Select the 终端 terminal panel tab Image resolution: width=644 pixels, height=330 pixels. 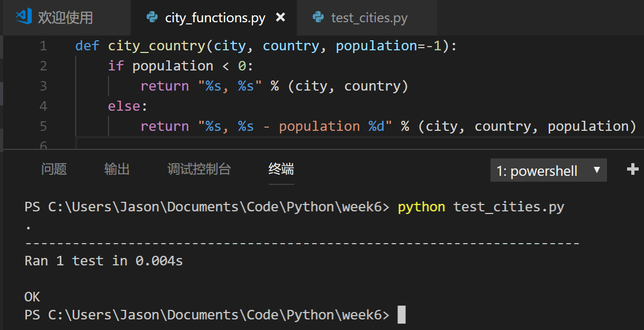pos(281,169)
